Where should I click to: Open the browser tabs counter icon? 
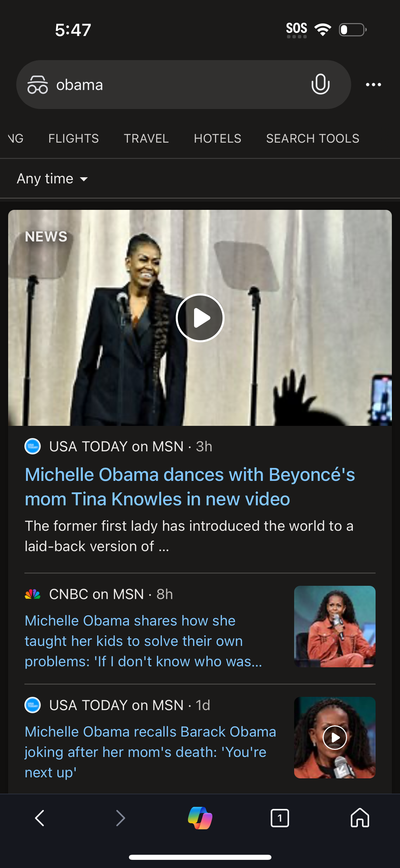[x=280, y=818]
